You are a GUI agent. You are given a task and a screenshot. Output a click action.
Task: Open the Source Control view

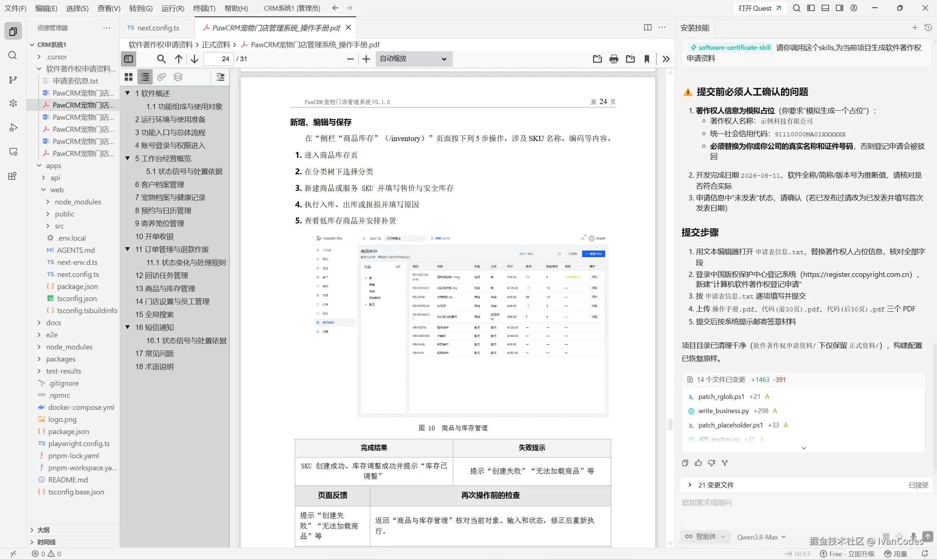[13, 79]
